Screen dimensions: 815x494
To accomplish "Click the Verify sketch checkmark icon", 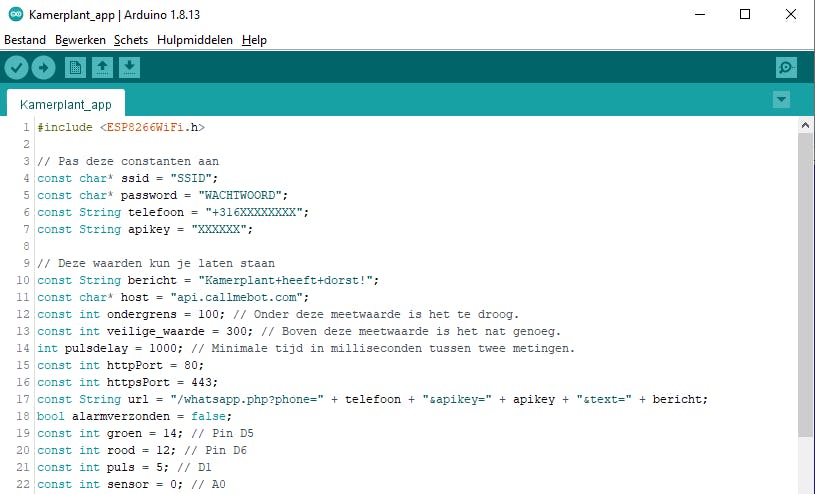I will 17,67.
